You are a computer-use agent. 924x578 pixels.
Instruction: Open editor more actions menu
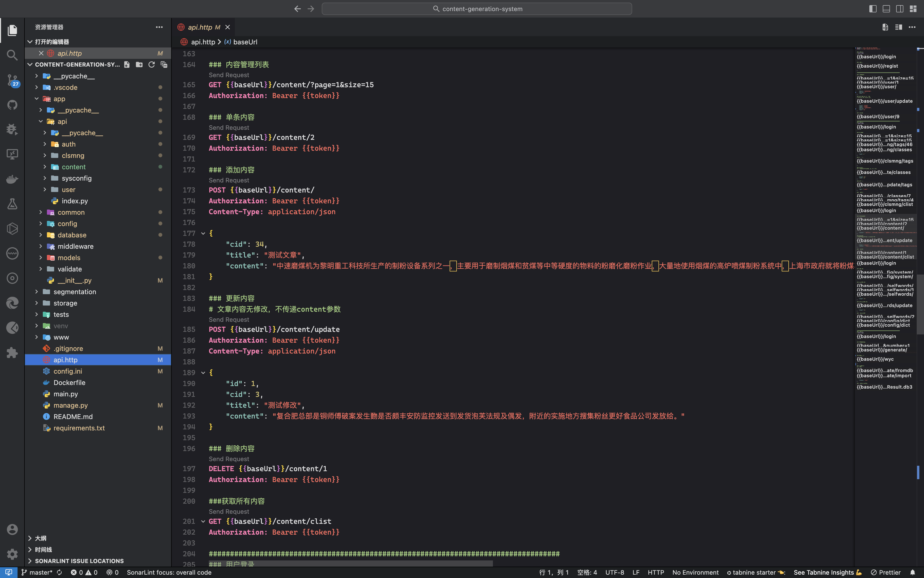(912, 27)
